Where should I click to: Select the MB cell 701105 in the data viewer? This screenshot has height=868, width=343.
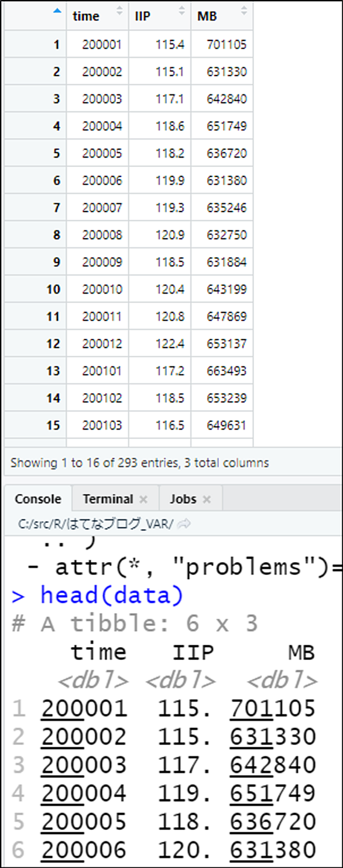click(x=227, y=45)
